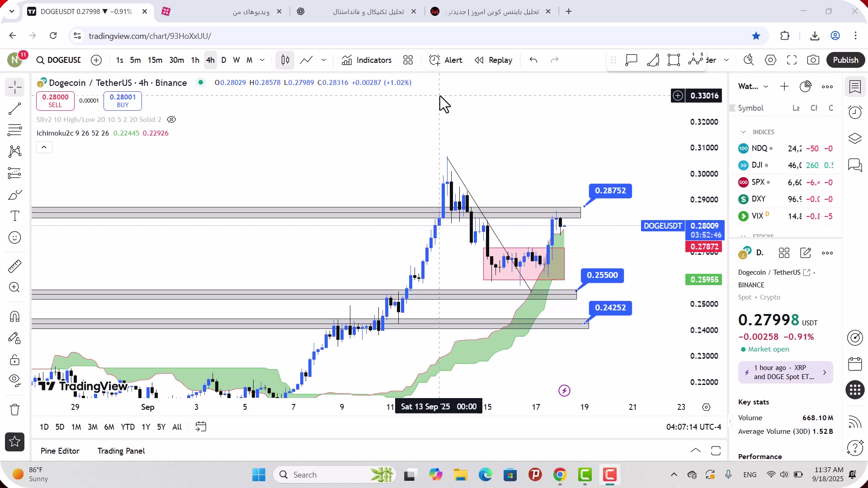The height and width of the screenshot is (488, 868).
Task: Select the daily D timeframe
Action: click(x=224, y=60)
